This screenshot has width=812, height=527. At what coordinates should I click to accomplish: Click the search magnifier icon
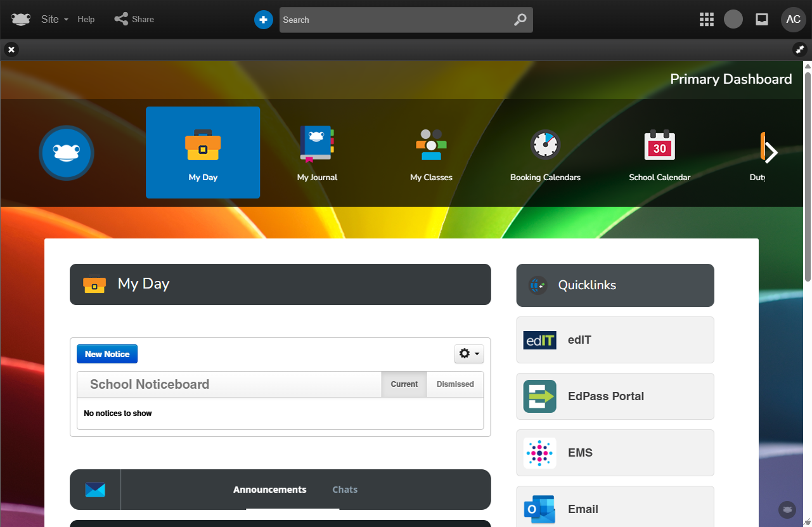click(x=520, y=20)
